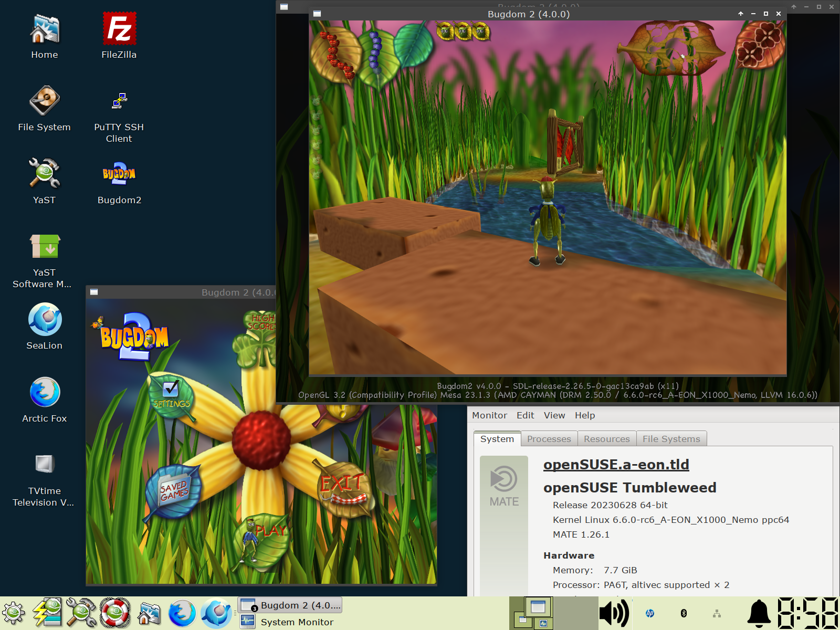Viewport: 840px width, 630px height.
Task: Switch to the File Systems tab
Action: 671,439
